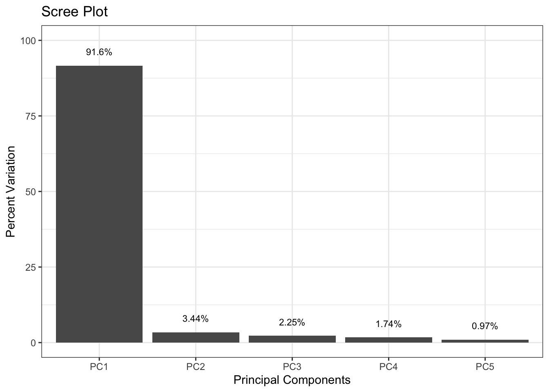Select the 100 y-axis tick label
Image resolution: width=549 pixels, height=392 pixels.
coord(31,40)
